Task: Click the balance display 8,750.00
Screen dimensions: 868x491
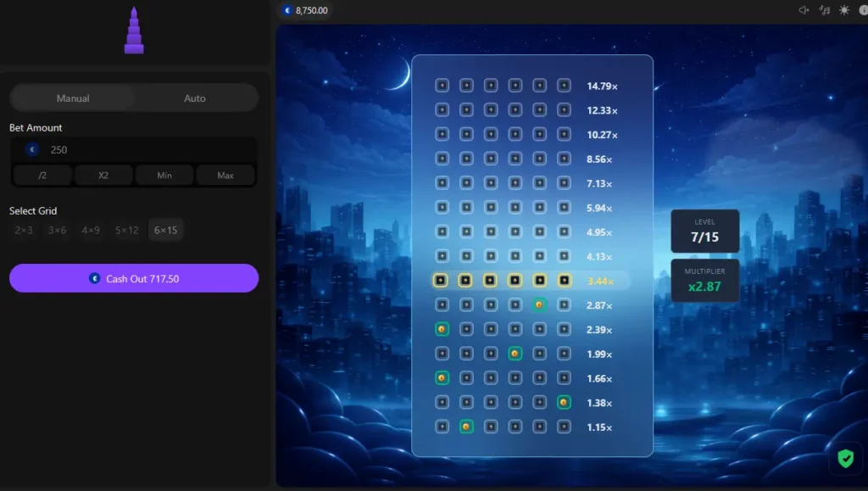Action: point(305,10)
